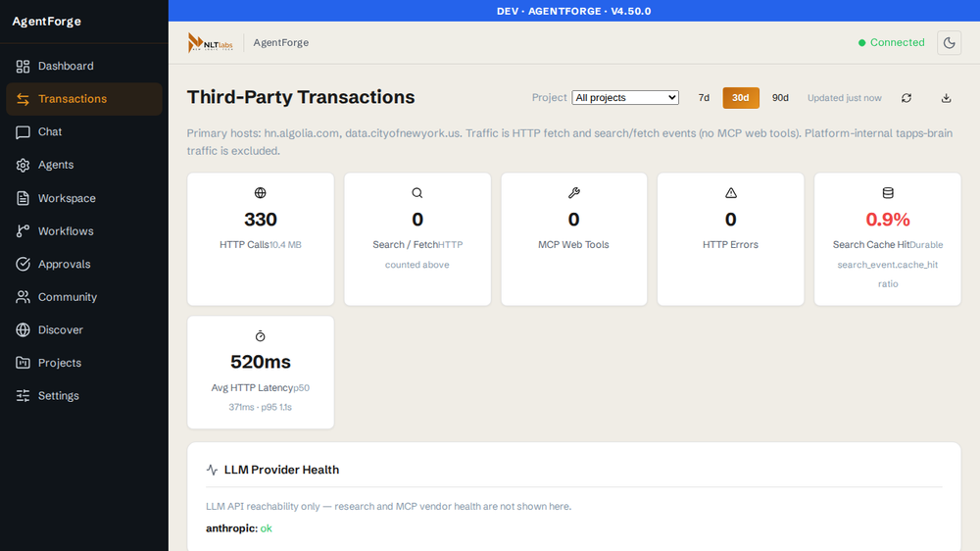Click the globe icon on HTTP Calls card
980x551 pixels.
[260, 192]
